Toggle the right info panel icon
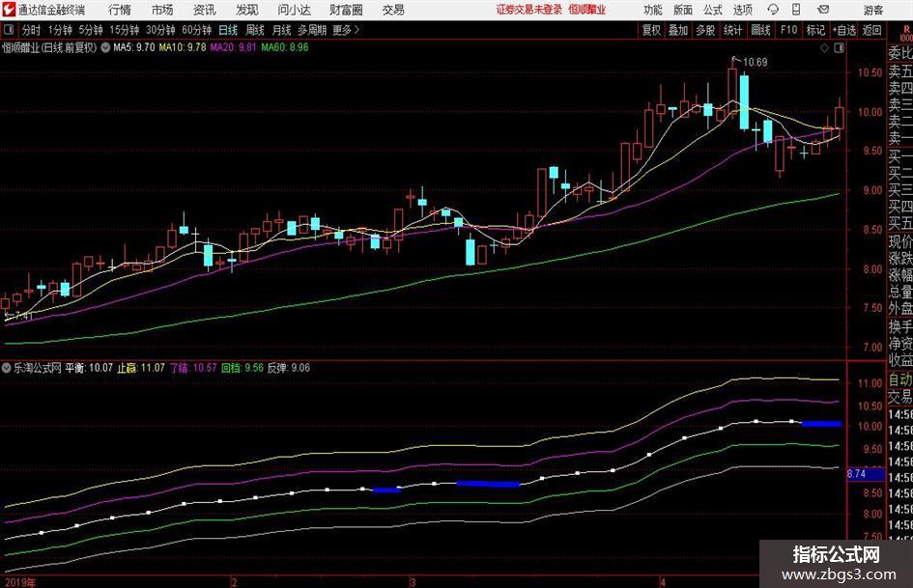Screen dimensions: 913x588 coord(839,48)
